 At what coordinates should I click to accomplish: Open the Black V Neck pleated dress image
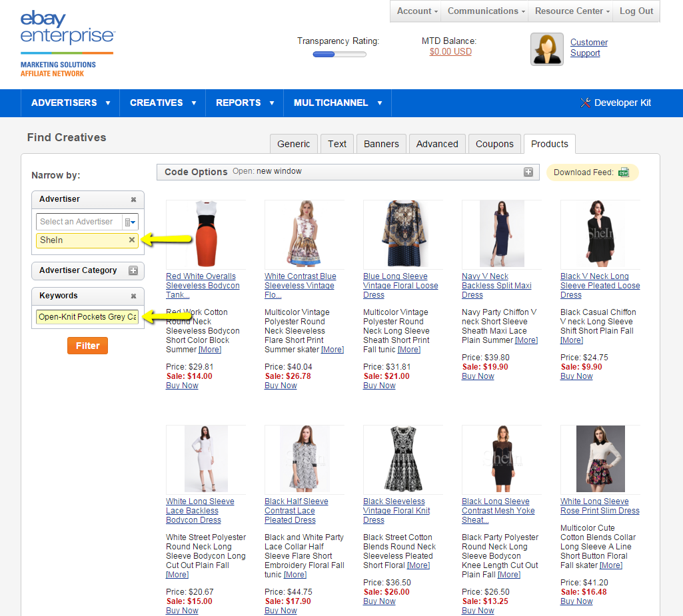[600, 234]
